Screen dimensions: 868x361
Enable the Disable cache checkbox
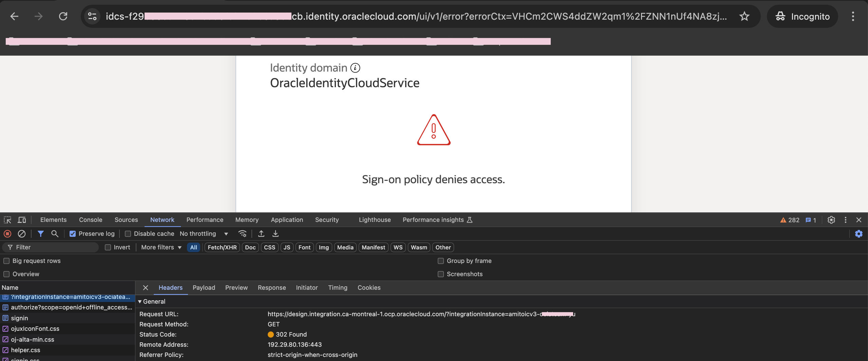(128, 233)
